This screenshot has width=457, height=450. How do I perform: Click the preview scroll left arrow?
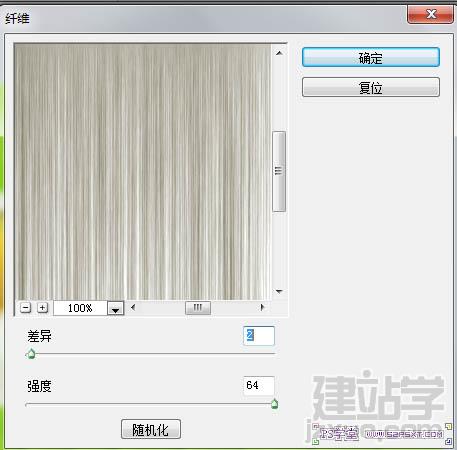click(133, 307)
